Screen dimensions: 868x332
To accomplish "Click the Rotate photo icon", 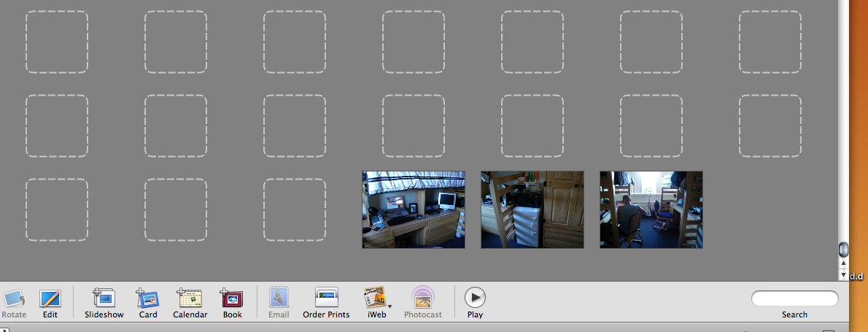I will coord(13,299).
